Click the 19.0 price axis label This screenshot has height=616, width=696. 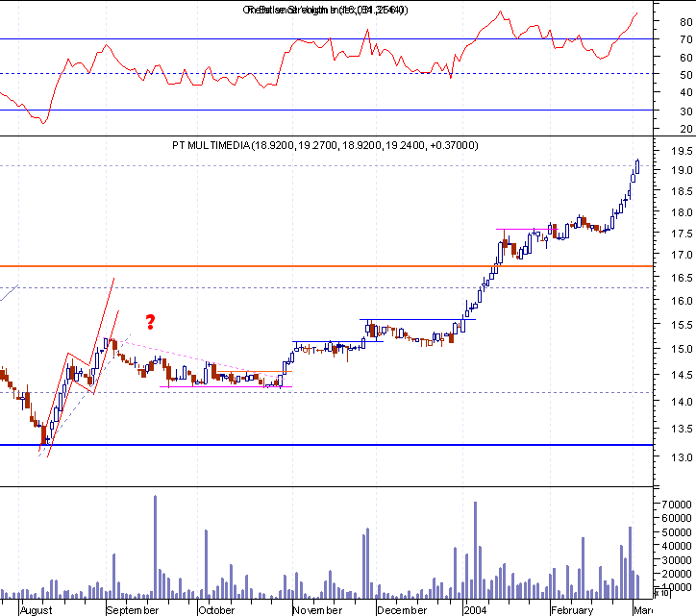[682, 170]
